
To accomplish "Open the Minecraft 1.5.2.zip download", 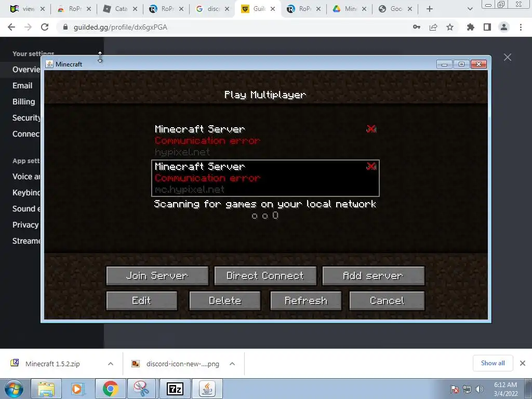I will click(x=52, y=364).
